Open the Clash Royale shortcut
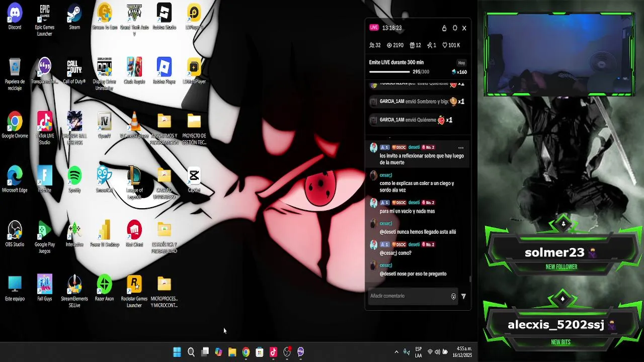This screenshot has height=362, width=644. pos(134,71)
